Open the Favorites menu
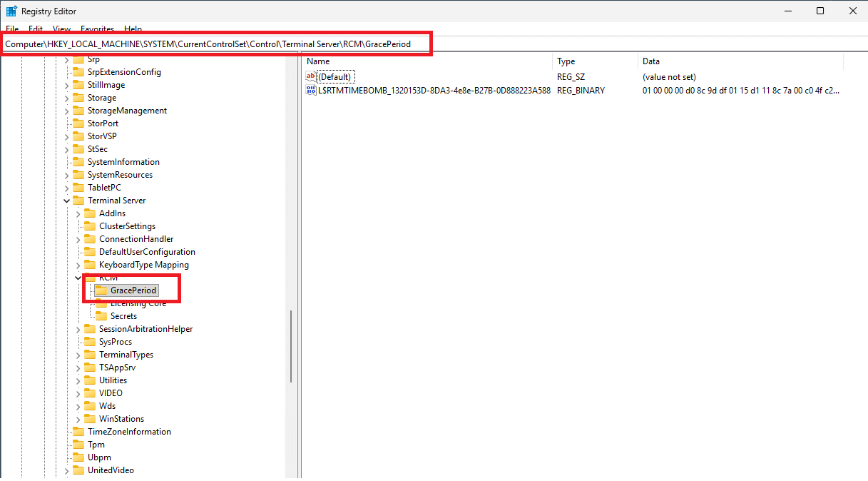 coord(97,29)
